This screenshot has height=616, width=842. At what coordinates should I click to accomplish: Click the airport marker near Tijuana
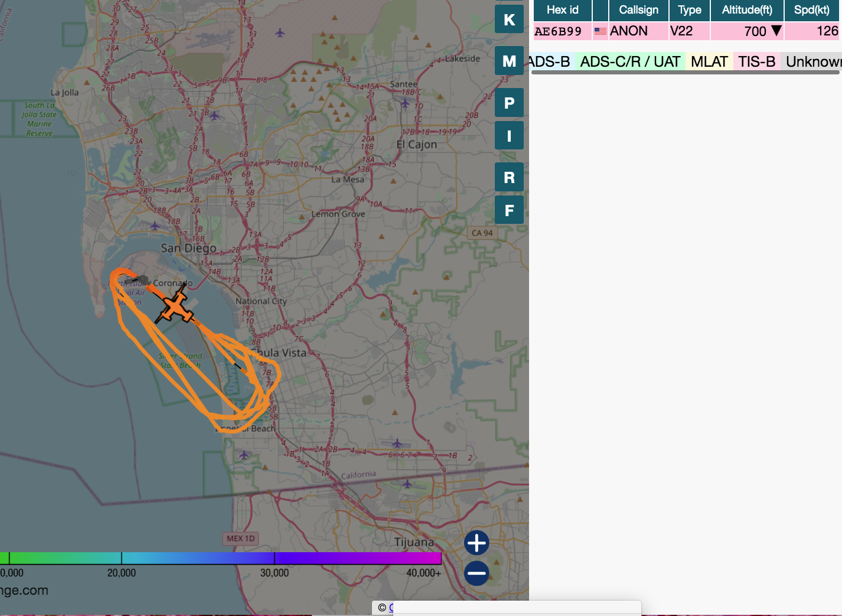click(x=407, y=484)
